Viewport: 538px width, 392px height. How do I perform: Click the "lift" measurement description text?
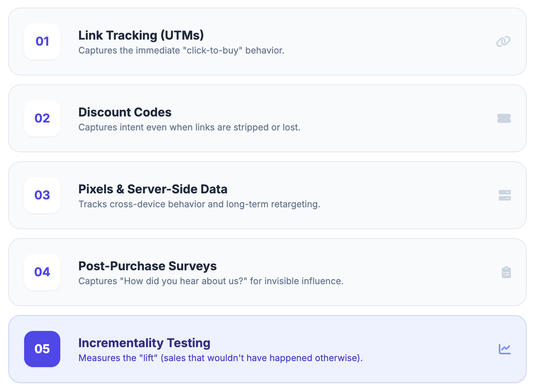(x=220, y=358)
